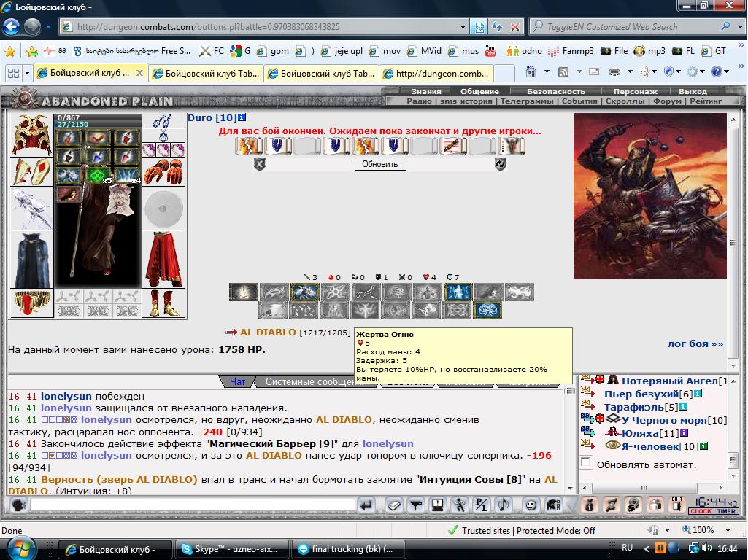Click the CLOCK toggle label
This screenshot has width=748, height=560.
[701, 511]
